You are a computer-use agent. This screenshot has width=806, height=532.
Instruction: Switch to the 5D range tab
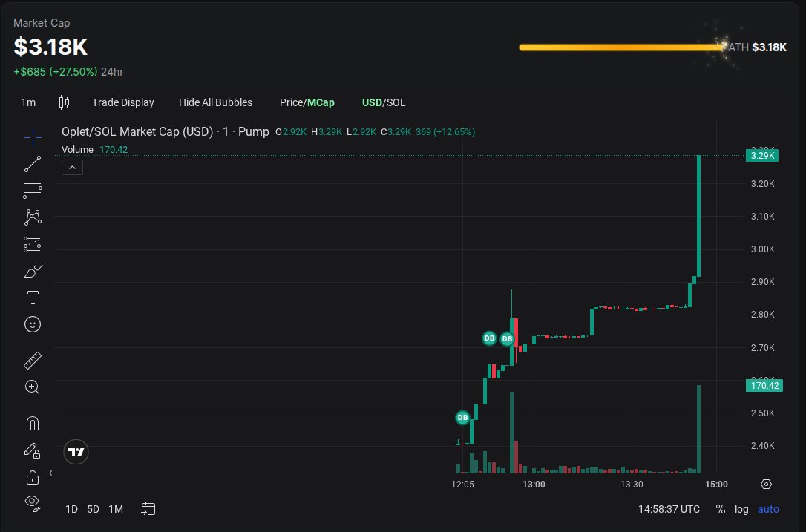(x=93, y=509)
